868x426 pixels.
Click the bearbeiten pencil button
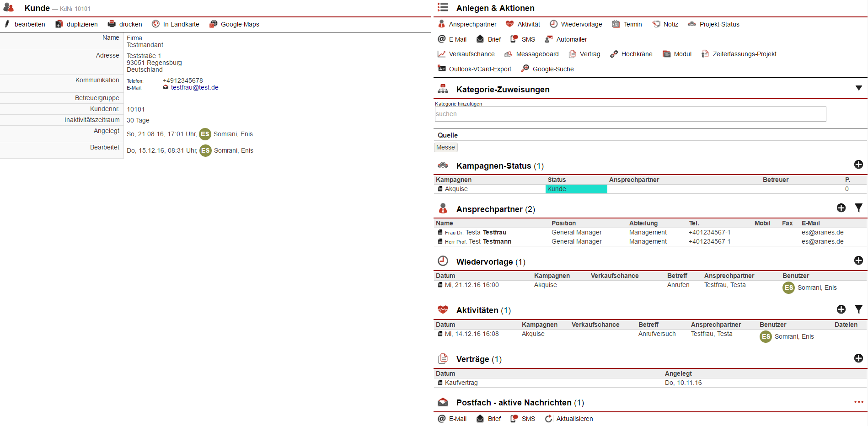pos(25,24)
